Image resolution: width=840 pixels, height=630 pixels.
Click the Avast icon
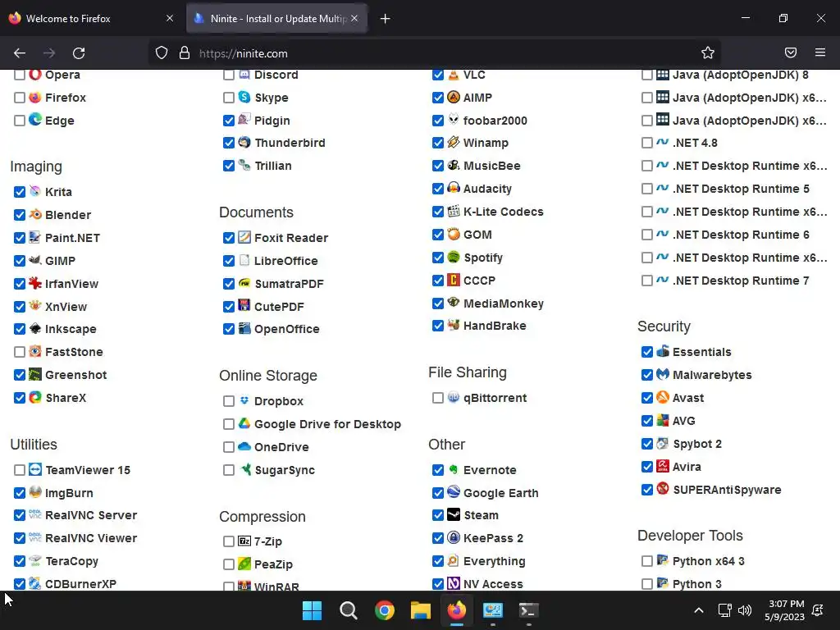663,398
